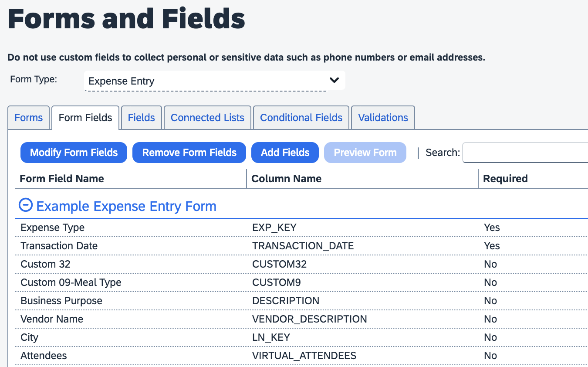Go to the Connected Lists tab
This screenshot has width=588, height=367.
(207, 118)
